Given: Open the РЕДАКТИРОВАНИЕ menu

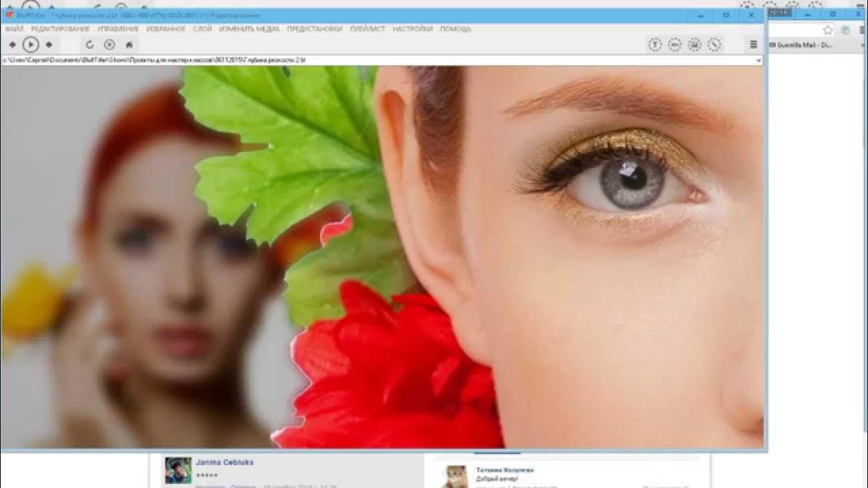Looking at the screenshot, I should 60,29.
